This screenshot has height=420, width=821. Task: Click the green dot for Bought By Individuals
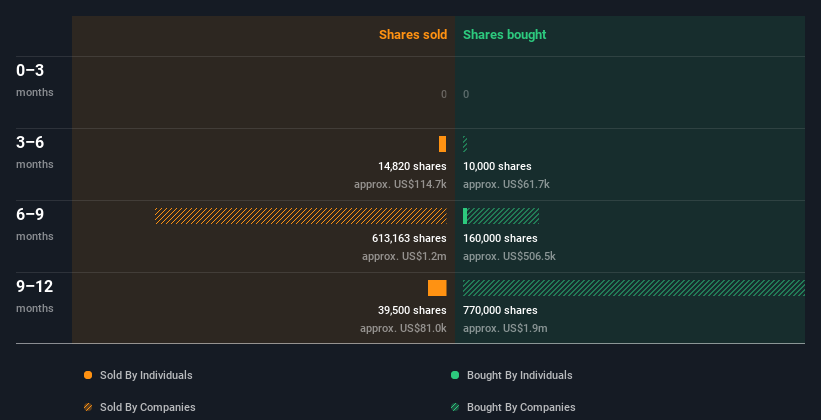click(455, 375)
